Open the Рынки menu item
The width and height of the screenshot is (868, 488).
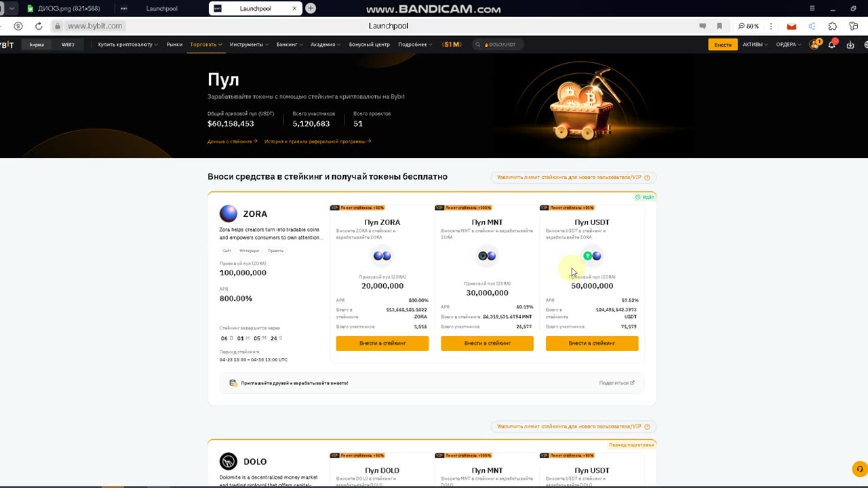[x=174, y=45]
